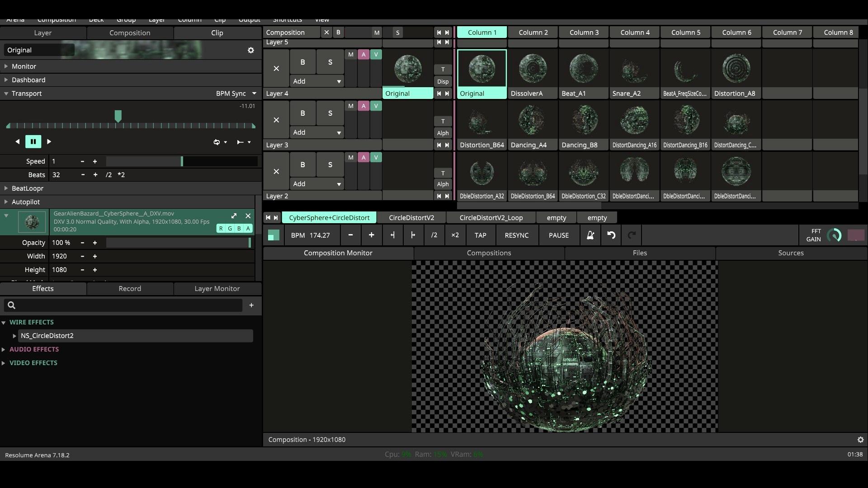Open play direction mode dropdown in Transport

coord(244,142)
